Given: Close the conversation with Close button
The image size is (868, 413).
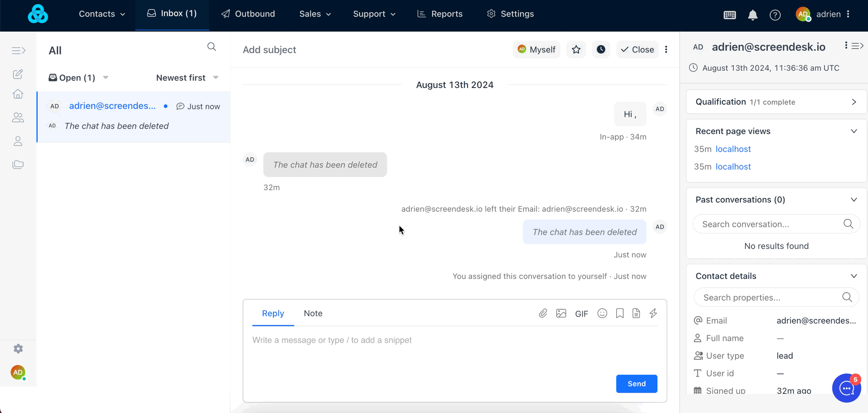Looking at the screenshot, I should click(637, 49).
